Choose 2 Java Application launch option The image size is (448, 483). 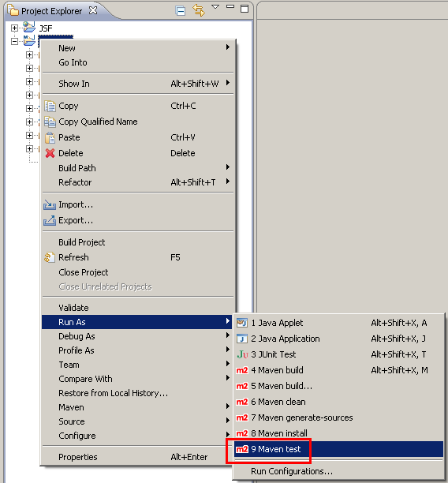point(338,339)
